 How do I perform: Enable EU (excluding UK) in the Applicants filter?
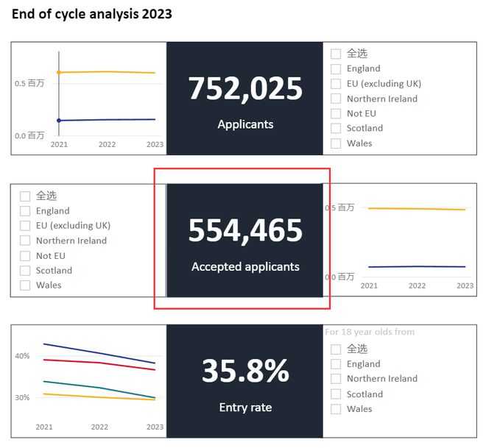336,84
